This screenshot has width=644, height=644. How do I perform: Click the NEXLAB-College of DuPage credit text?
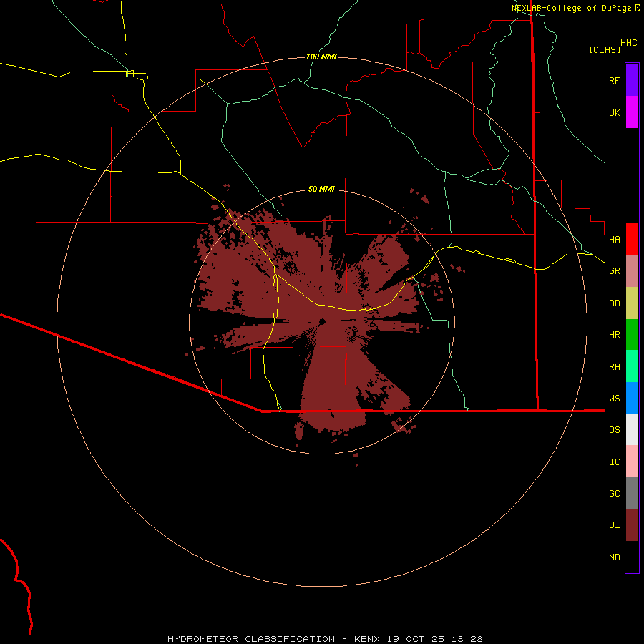click(x=572, y=8)
